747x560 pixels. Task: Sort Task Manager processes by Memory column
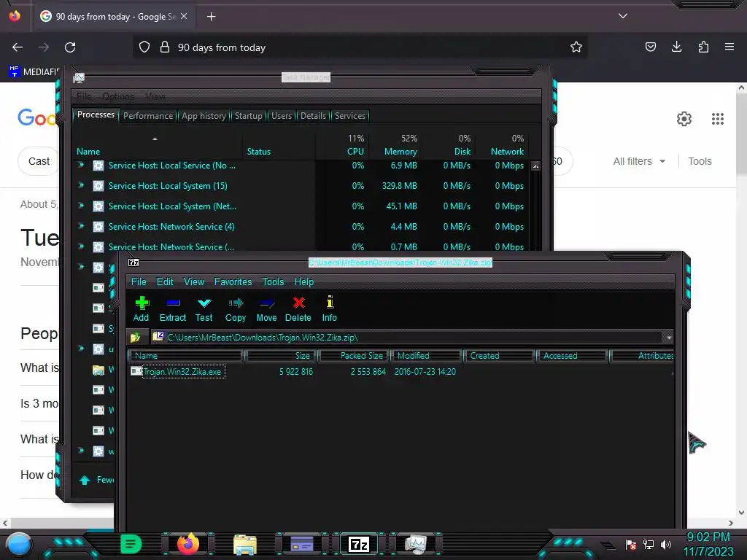pos(395,145)
